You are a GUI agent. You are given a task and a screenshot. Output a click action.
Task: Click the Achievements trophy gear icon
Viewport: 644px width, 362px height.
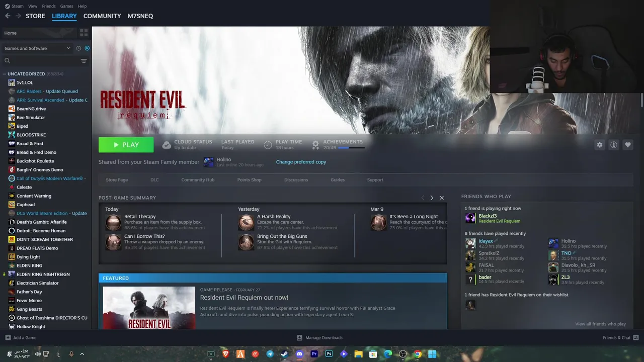point(315,145)
